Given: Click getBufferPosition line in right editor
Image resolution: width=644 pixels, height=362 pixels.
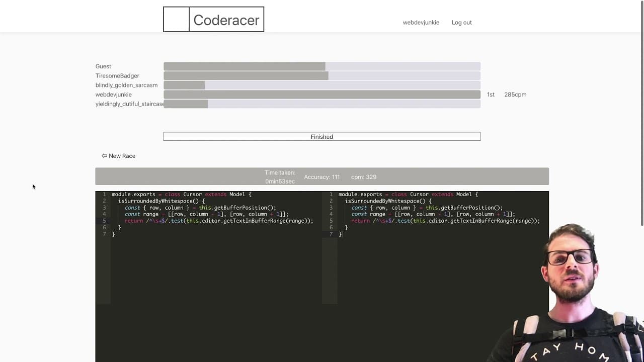Looking at the screenshot, I should (x=427, y=208).
